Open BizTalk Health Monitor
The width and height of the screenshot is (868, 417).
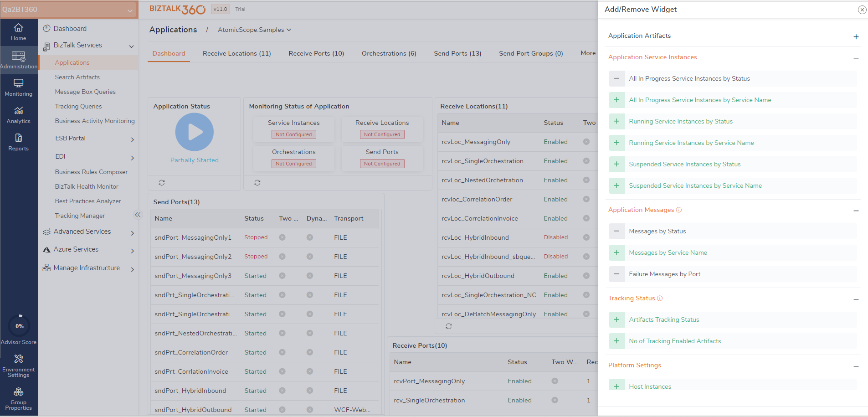[x=87, y=186]
